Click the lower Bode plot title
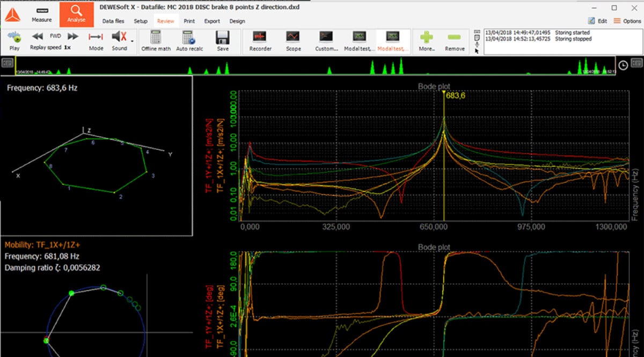The image size is (644, 357). coord(434,248)
